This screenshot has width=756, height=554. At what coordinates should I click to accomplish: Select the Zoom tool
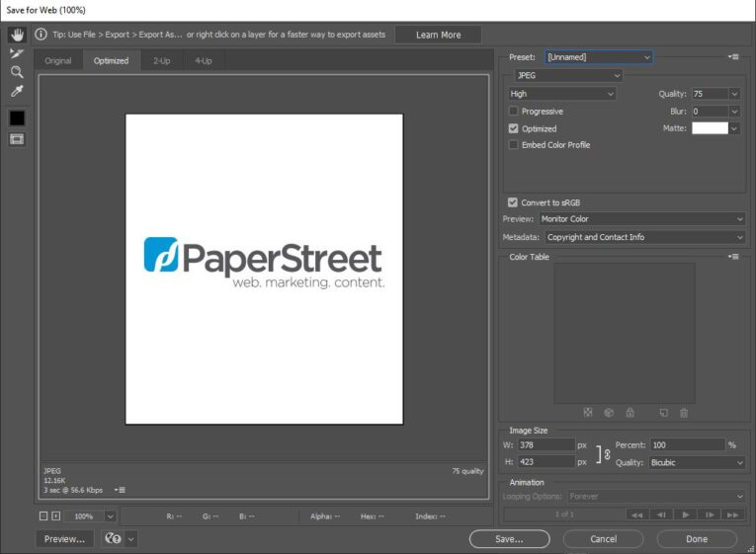[x=17, y=72]
